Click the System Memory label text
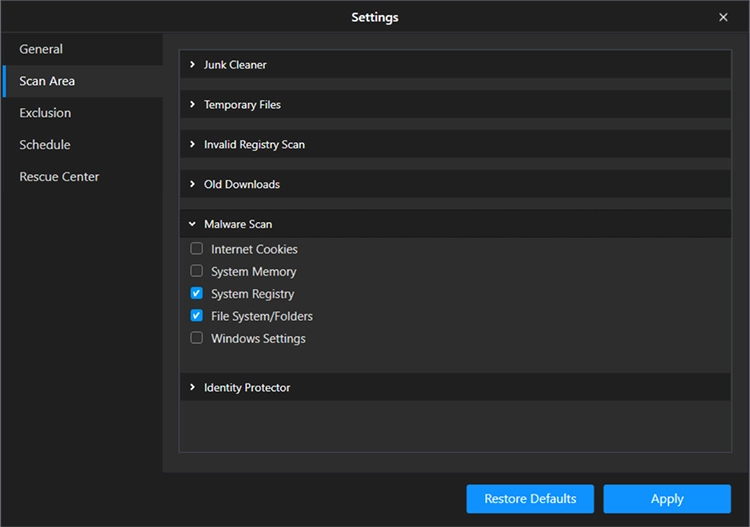Screen dimensions: 750x527 254,272
